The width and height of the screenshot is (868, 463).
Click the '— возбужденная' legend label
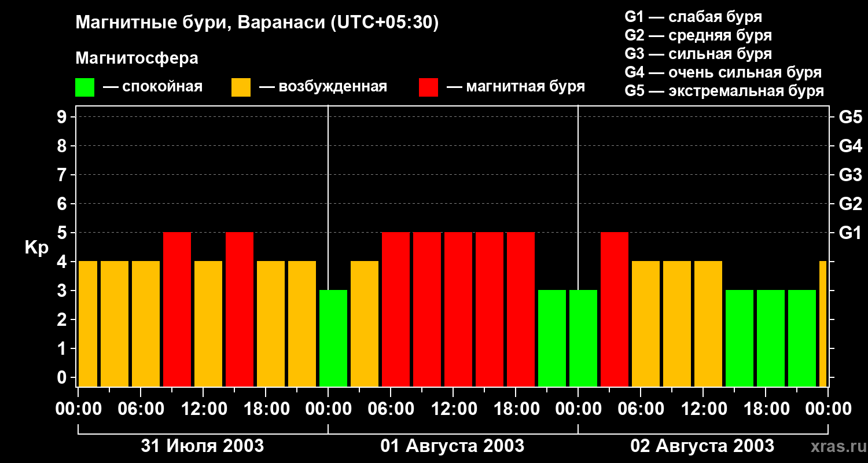tap(323, 87)
